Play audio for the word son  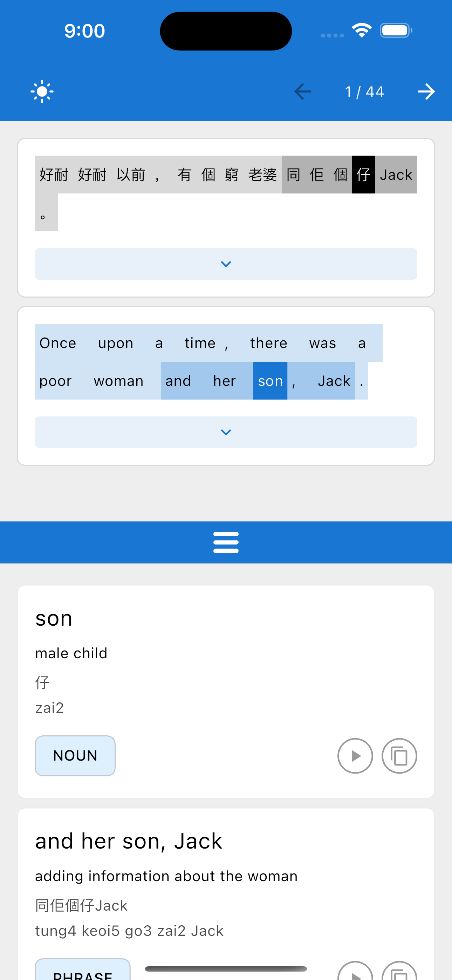[355, 756]
